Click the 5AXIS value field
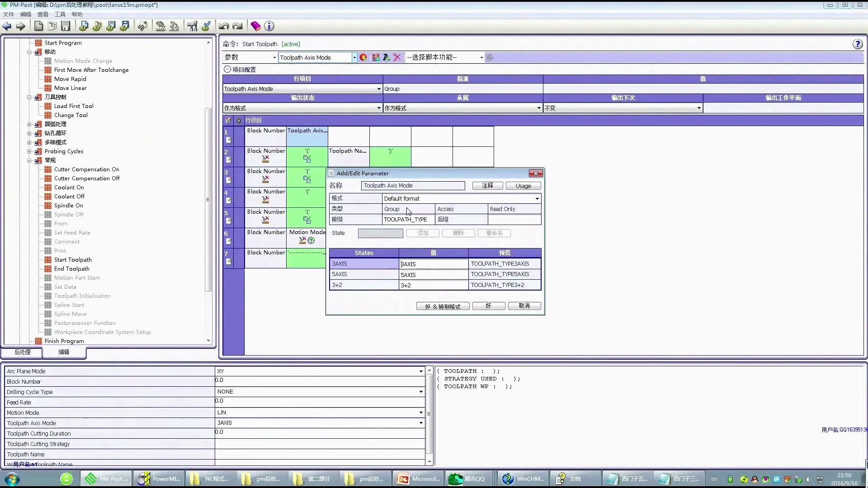Screen dimensions: 868x488 point(433,275)
